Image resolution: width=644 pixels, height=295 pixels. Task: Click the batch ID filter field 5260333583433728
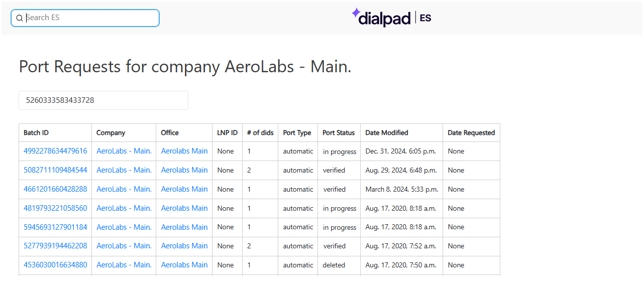[103, 100]
